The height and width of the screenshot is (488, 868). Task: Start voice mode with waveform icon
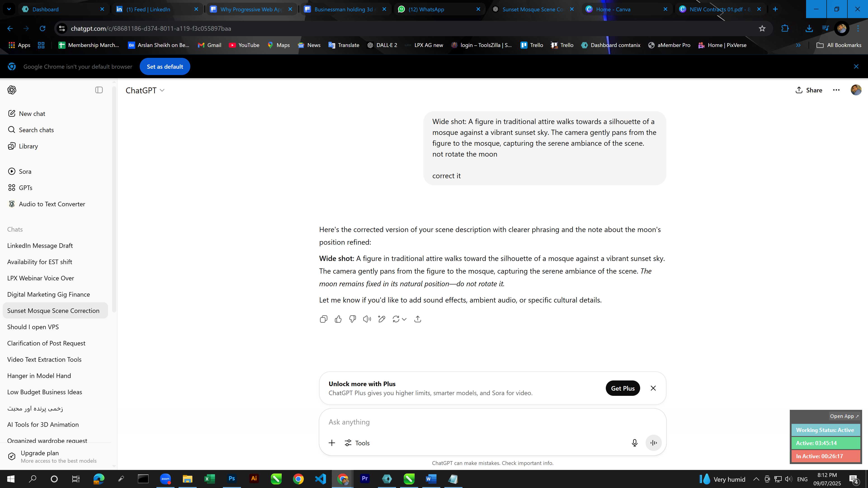653,443
